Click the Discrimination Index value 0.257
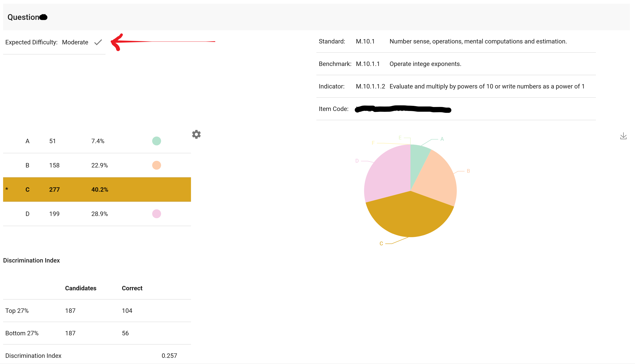 [169, 355]
